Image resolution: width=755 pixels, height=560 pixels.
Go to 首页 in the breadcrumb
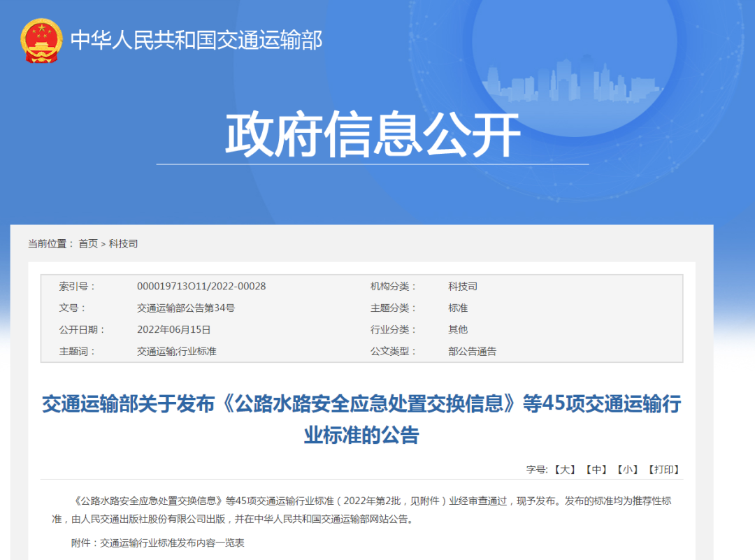(88, 243)
